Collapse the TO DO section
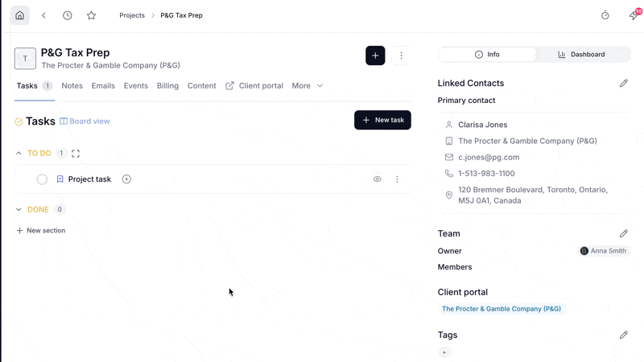The image size is (644, 362). coord(19,153)
